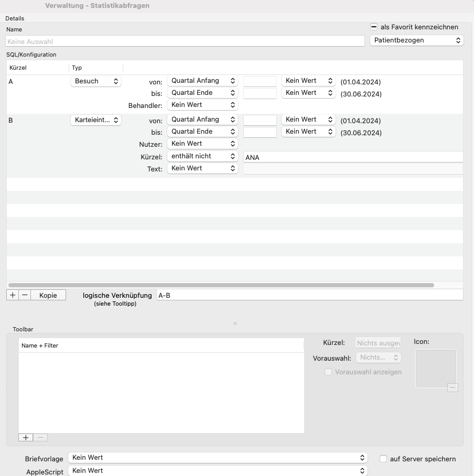
Task: Open the enthält nicht Kürzel dropdown
Action: pos(202,156)
